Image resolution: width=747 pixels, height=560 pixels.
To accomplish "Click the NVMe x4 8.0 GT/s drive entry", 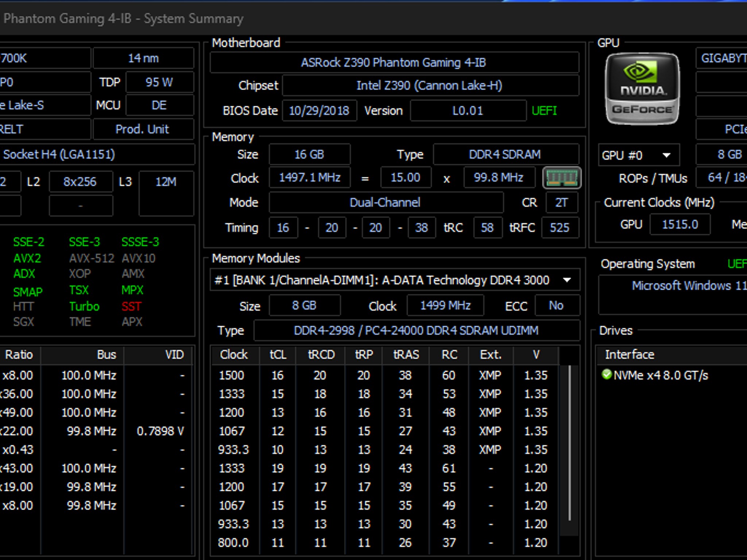I will 660,375.
